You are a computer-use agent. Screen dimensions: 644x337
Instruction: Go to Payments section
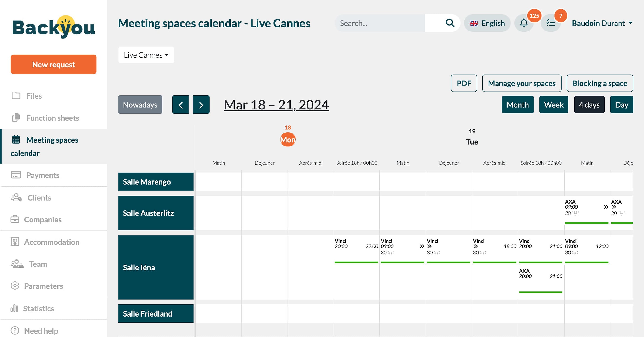[42, 175]
